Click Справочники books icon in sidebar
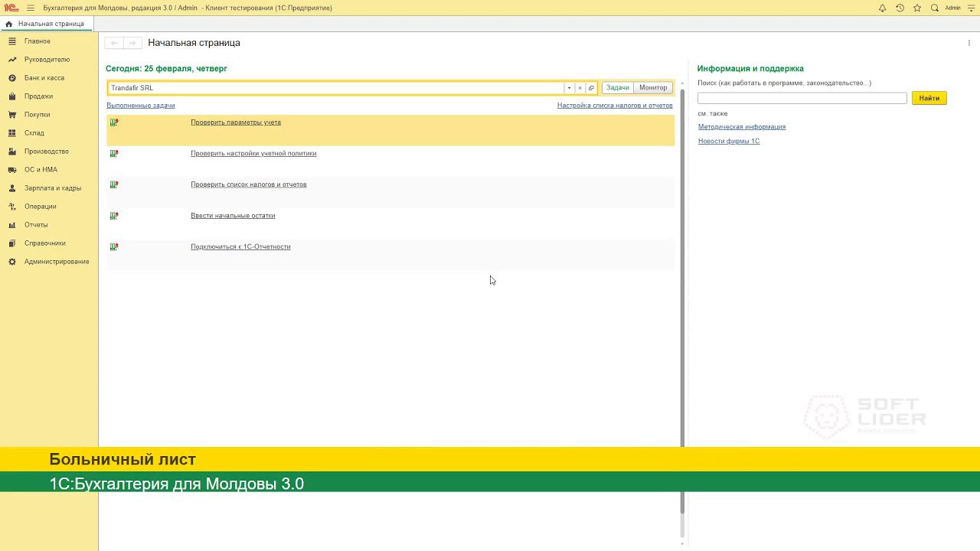The height and width of the screenshot is (551, 980). [12, 243]
